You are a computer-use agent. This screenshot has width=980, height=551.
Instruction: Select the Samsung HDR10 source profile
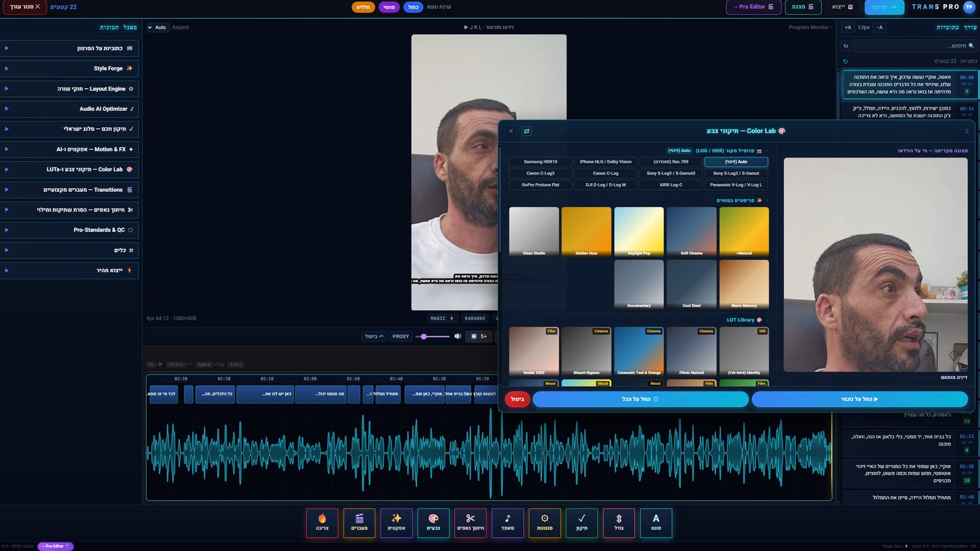540,162
